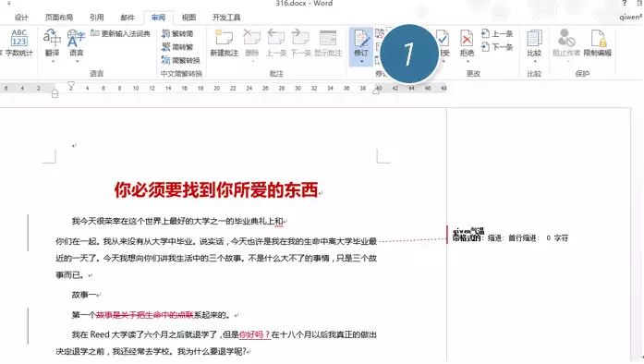Click the line starting 我今天很荣幸
The image size is (644, 364).
click(177, 222)
